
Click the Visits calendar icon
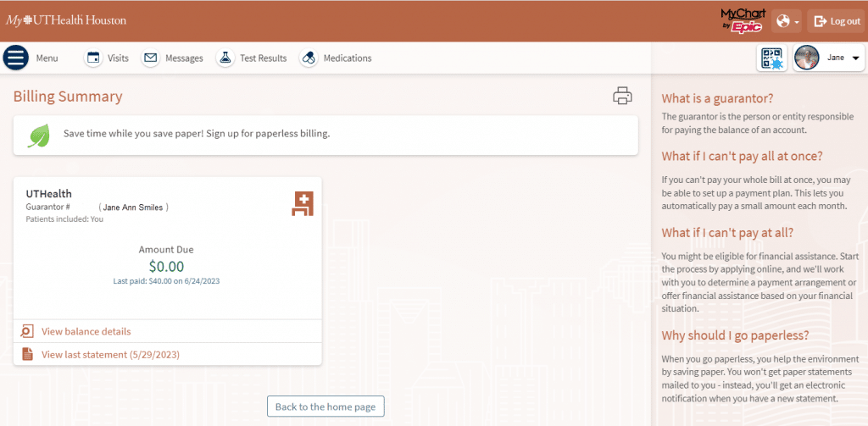click(x=94, y=58)
